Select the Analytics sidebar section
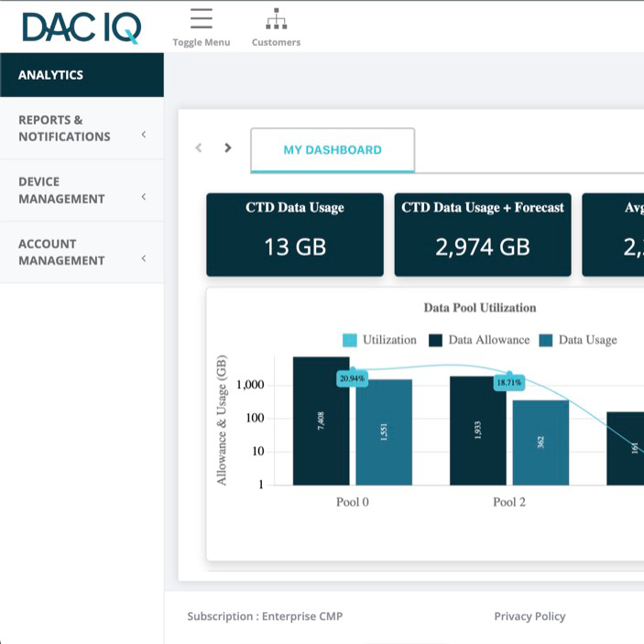Image resolution: width=644 pixels, height=644 pixels. click(82, 75)
